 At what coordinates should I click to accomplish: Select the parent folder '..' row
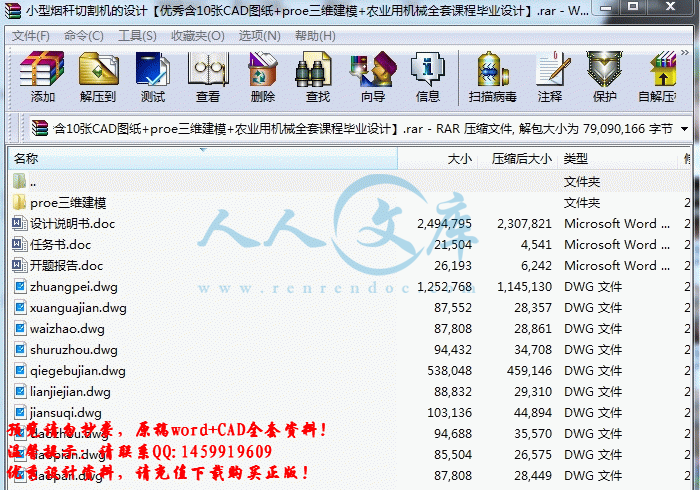[x=349, y=182]
